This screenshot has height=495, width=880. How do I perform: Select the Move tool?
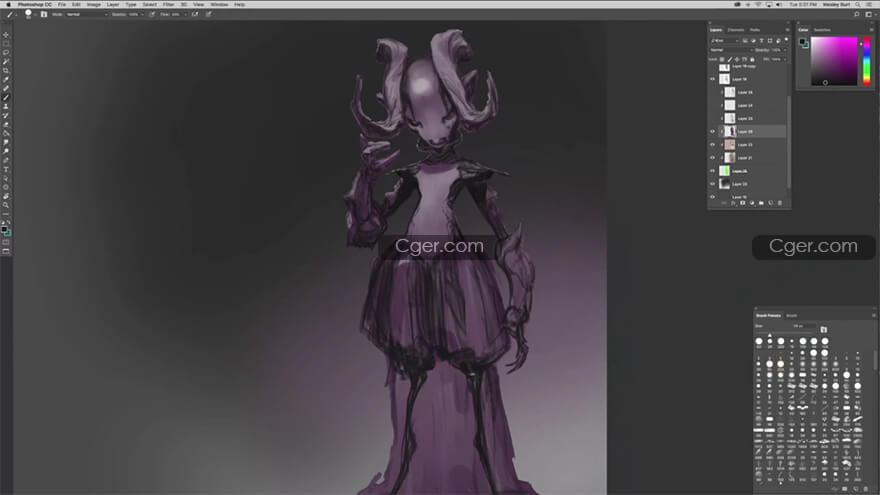coord(6,34)
